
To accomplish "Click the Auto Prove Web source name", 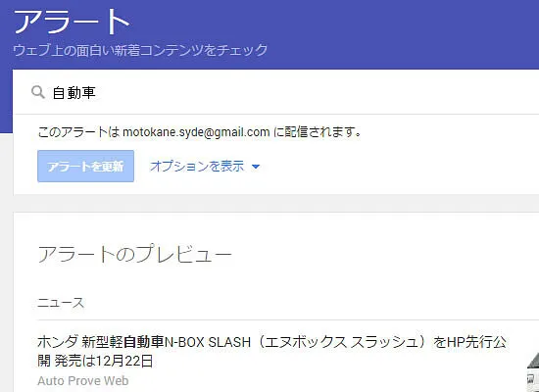I will [x=83, y=380].
